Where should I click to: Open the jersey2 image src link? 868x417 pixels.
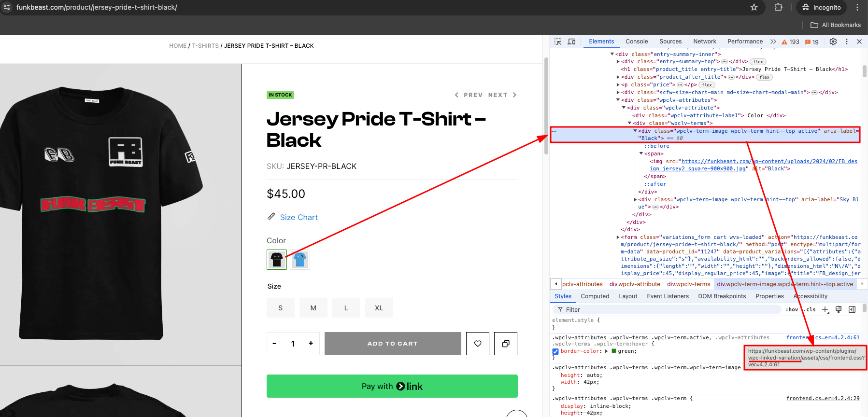tap(754, 165)
